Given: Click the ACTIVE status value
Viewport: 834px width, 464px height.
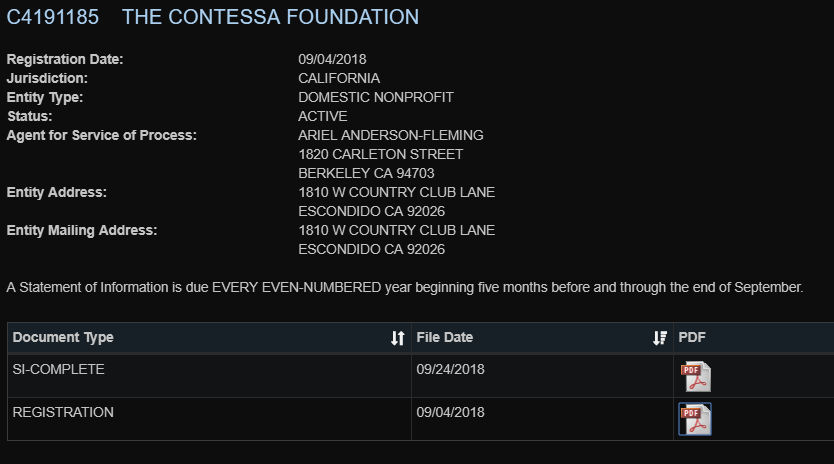Looking at the screenshot, I should (323, 116).
